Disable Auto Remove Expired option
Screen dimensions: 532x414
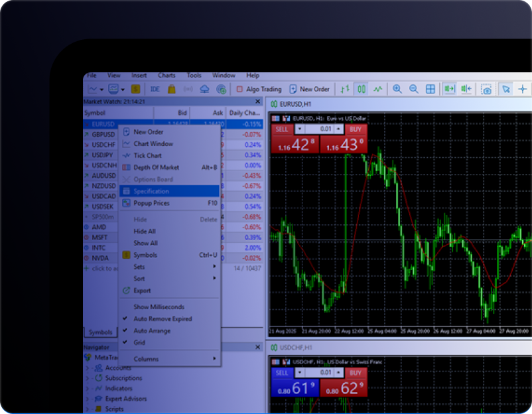(x=163, y=318)
